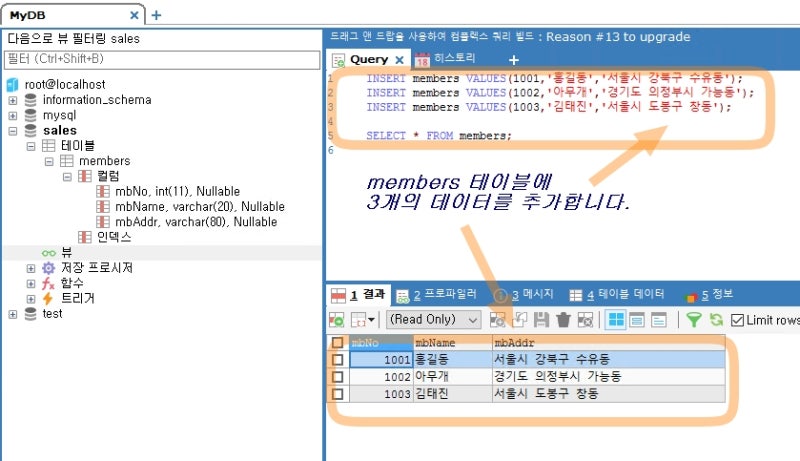
Task: Open a new connection with plus icon
Action: (x=157, y=15)
